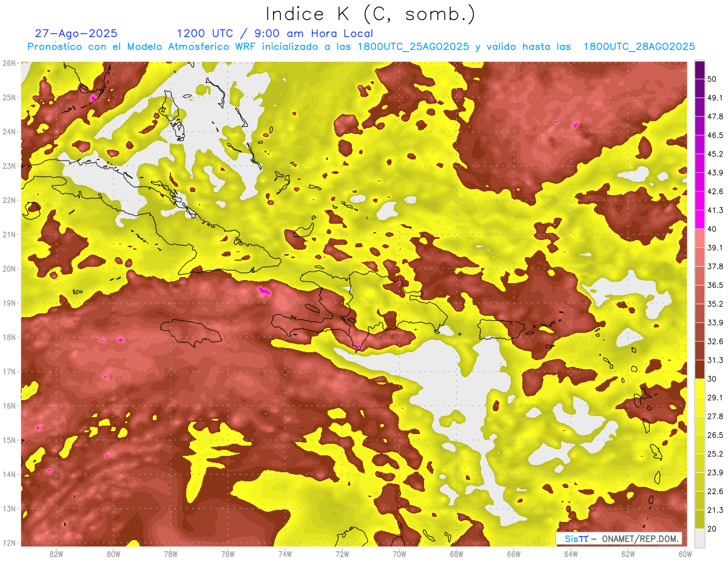Viewport: 728px width, 562px height.
Task: Click the 17N latitude label
Action: [8, 371]
